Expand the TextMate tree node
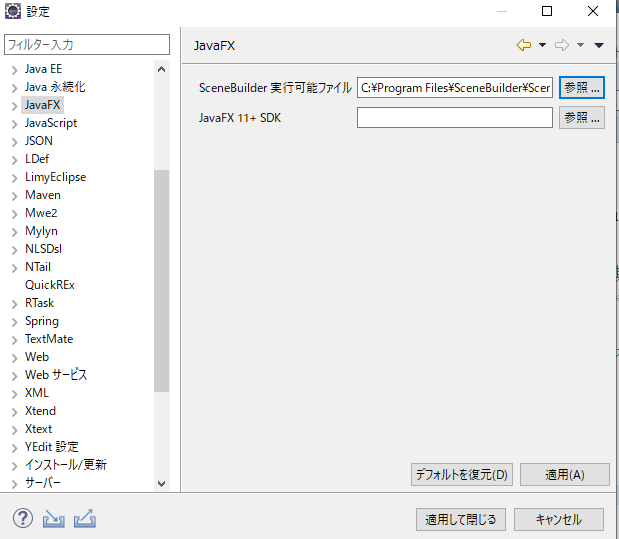619x539 pixels. click(15, 340)
